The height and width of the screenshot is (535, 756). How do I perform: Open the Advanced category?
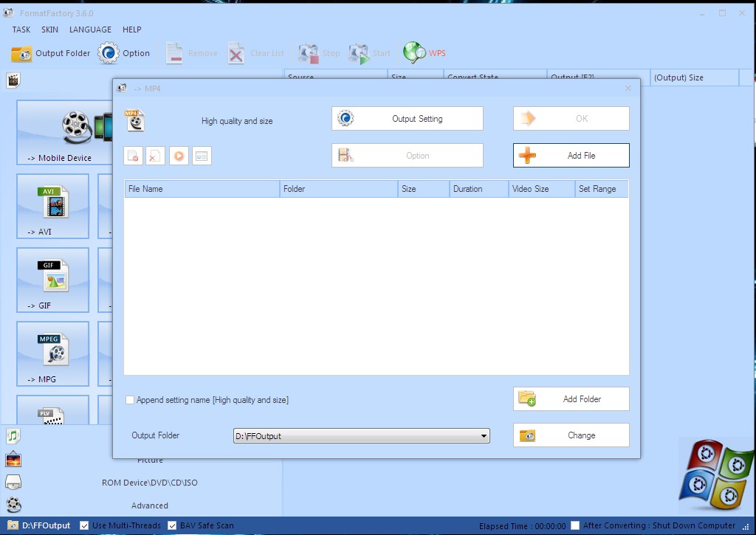[149, 505]
